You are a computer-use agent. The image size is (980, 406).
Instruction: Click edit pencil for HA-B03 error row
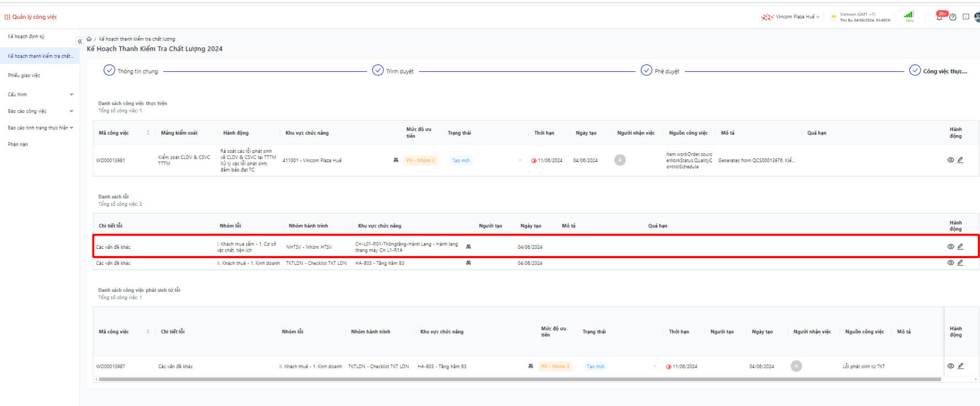pyautogui.click(x=960, y=263)
